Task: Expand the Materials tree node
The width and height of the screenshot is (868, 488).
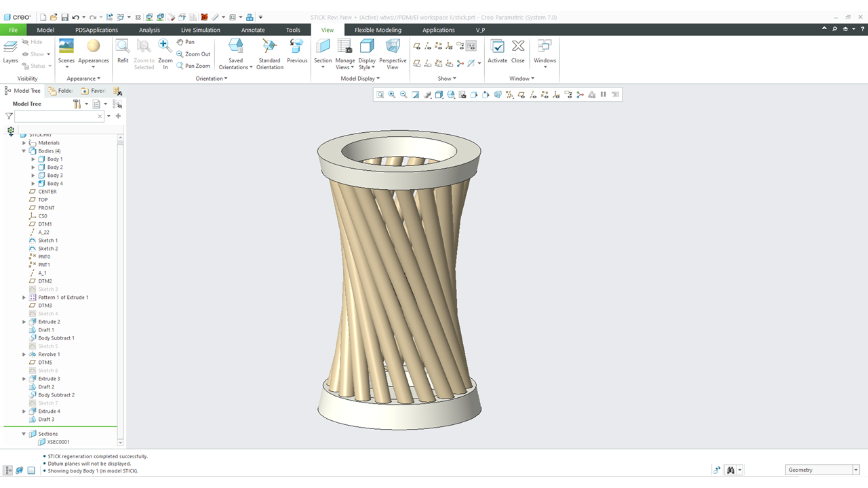Action: coord(24,143)
